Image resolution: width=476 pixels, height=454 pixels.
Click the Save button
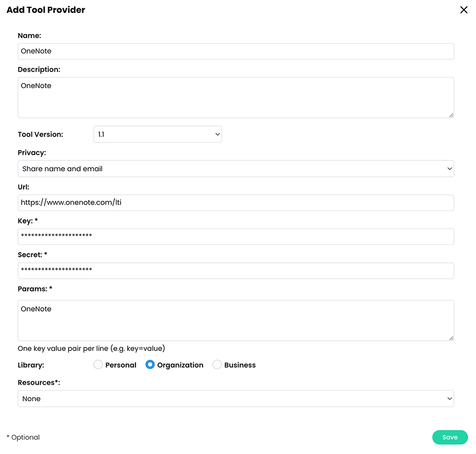[450, 437]
